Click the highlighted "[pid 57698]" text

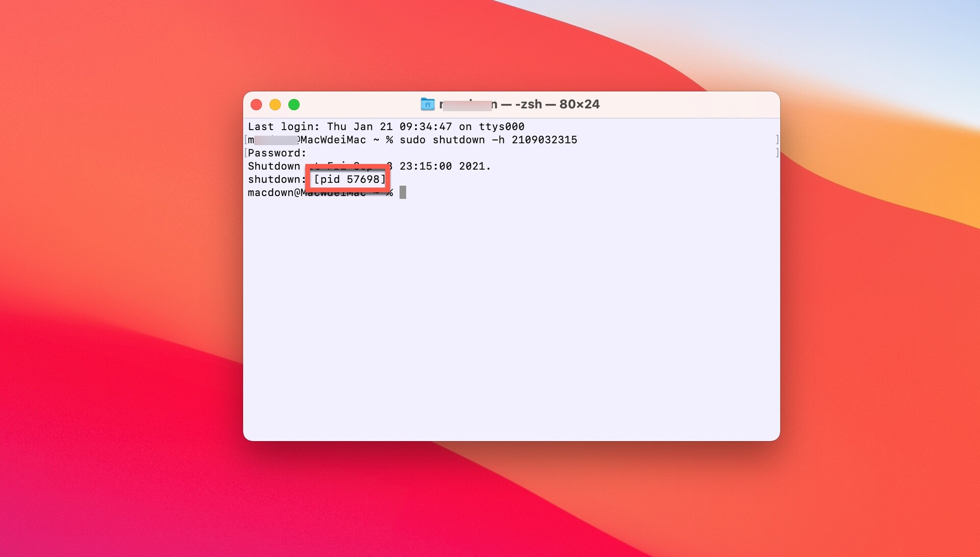350,179
